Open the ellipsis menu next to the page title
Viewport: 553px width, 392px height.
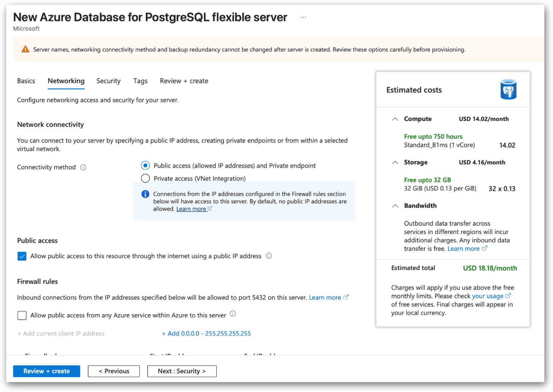coord(303,17)
